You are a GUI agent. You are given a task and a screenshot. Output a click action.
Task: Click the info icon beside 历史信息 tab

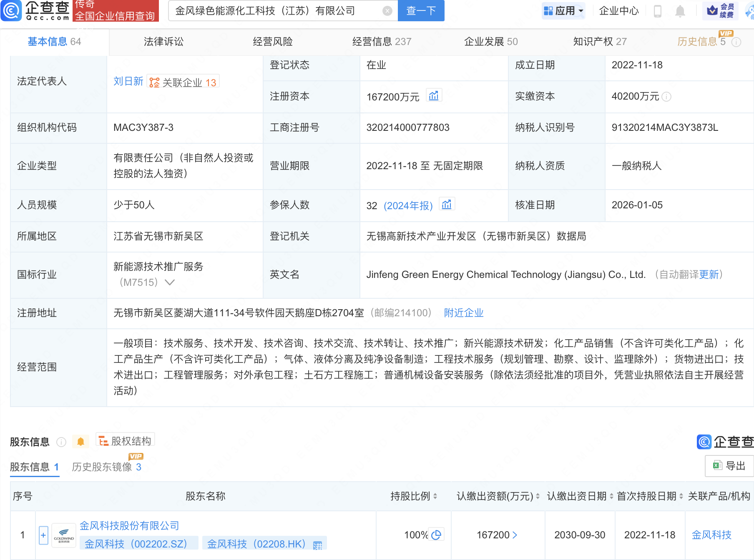click(736, 42)
